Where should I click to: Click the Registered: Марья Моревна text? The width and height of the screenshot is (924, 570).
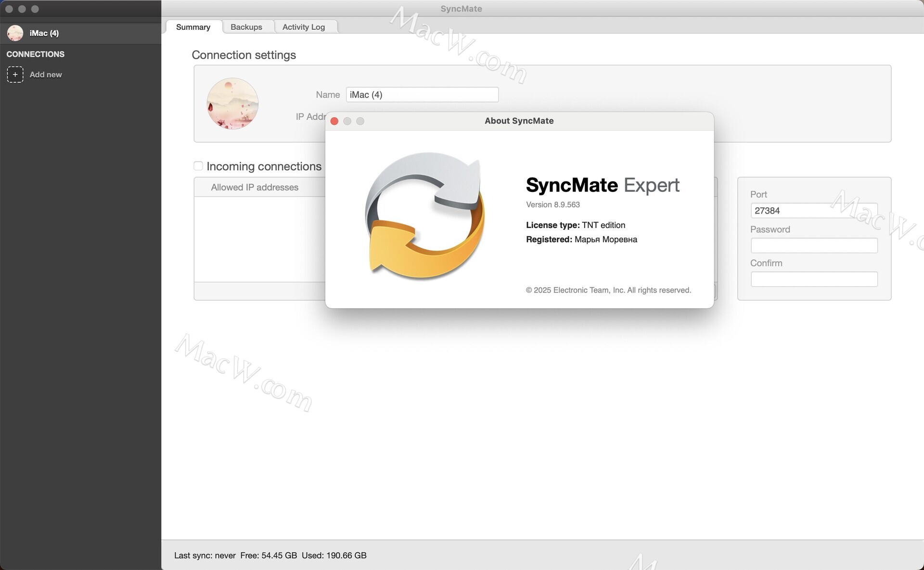(x=581, y=240)
